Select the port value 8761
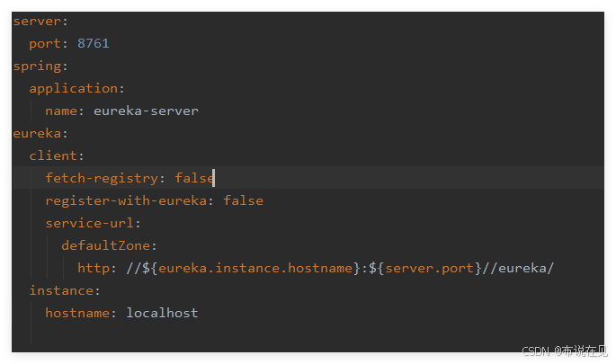The height and width of the screenshot is (364, 616). click(x=94, y=43)
